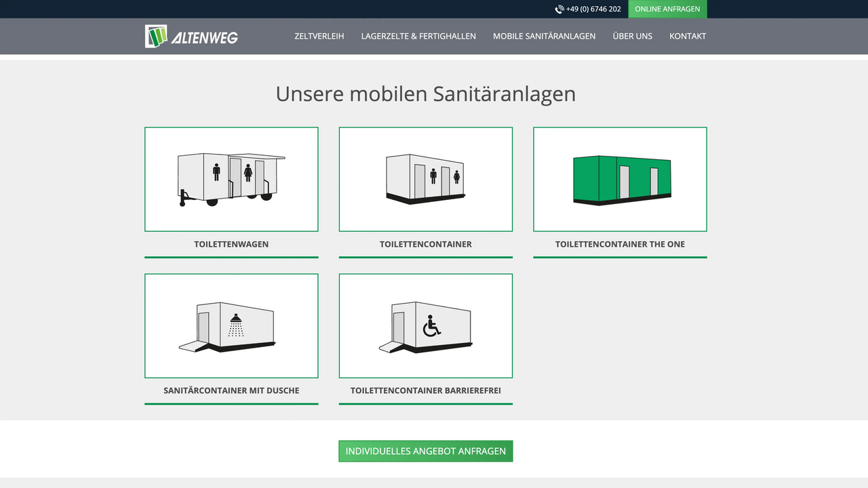Click the Toilettencontainer Barrierefrei label

(425, 390)
